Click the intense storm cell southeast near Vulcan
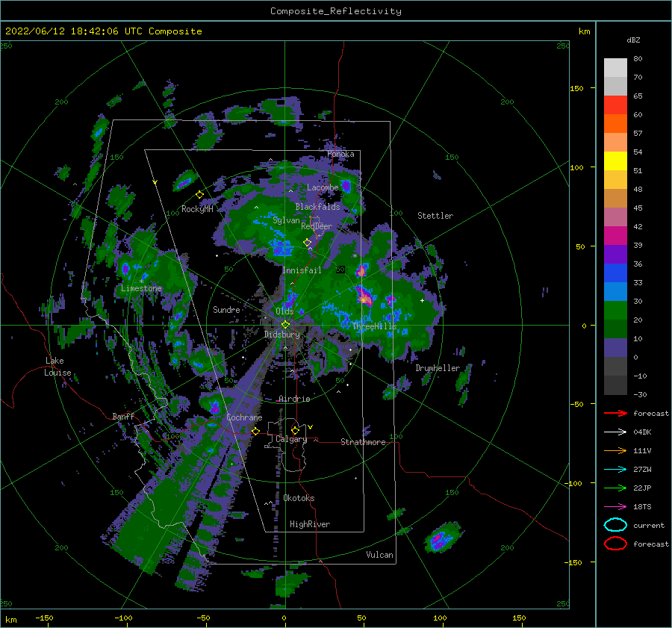The height and width of the screenshot is (628, 672). (441, 538)
